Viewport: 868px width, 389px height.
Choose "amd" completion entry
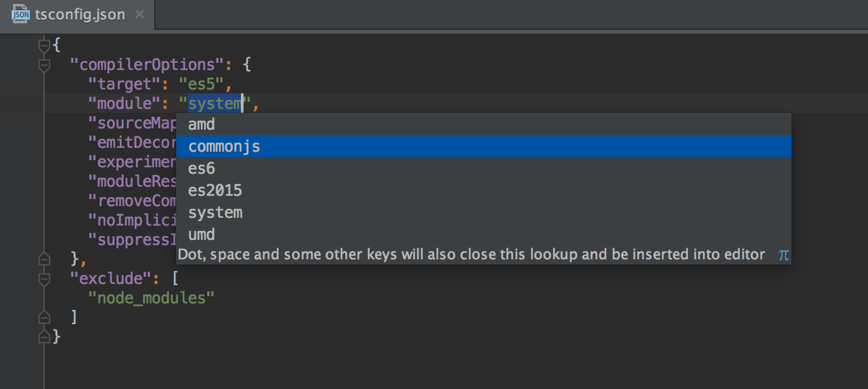pyautogui.click(x=201, y=124)
